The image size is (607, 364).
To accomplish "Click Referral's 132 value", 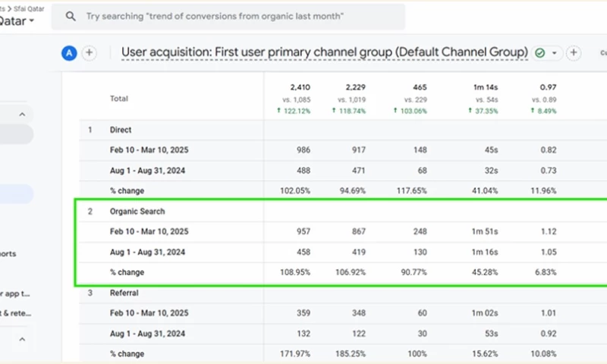I will [303, 334].
